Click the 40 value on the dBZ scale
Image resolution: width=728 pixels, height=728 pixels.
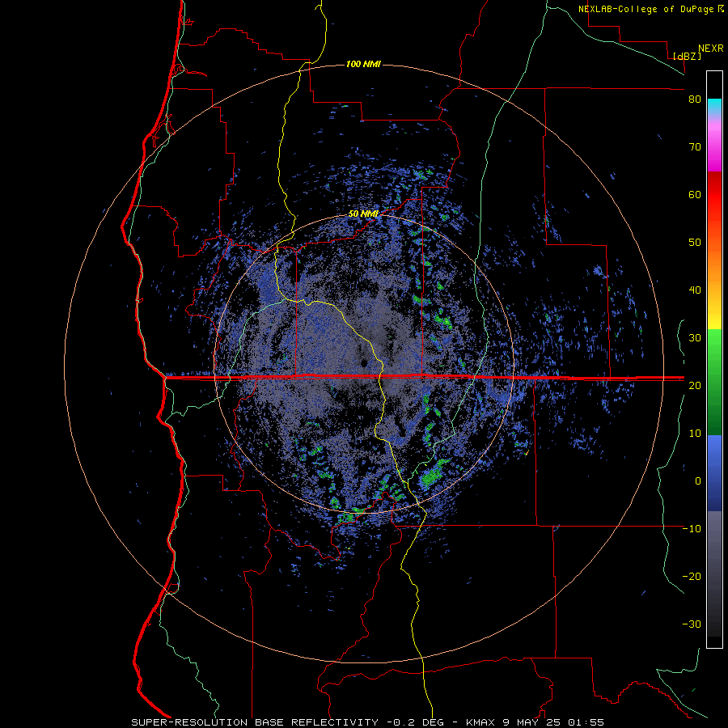[695, 290]
